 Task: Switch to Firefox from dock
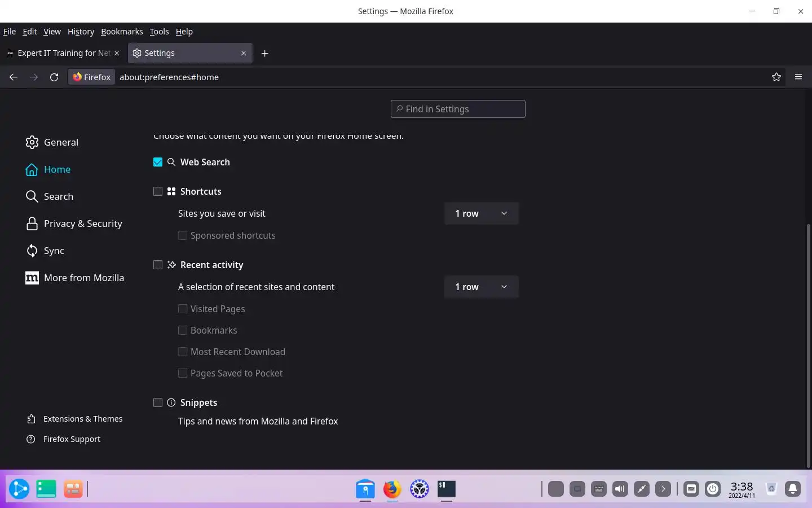pyautogui.click(x=392, y=489)
